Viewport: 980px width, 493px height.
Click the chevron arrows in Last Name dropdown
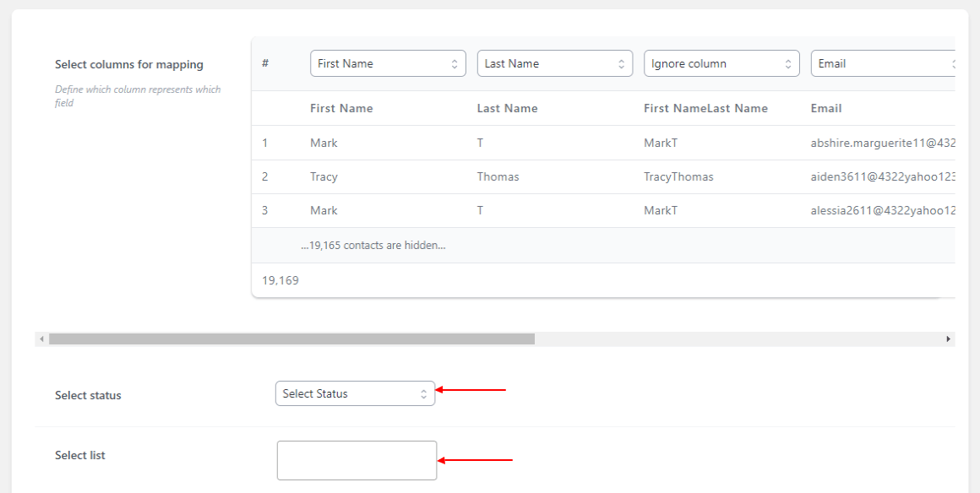coord(621,63)
